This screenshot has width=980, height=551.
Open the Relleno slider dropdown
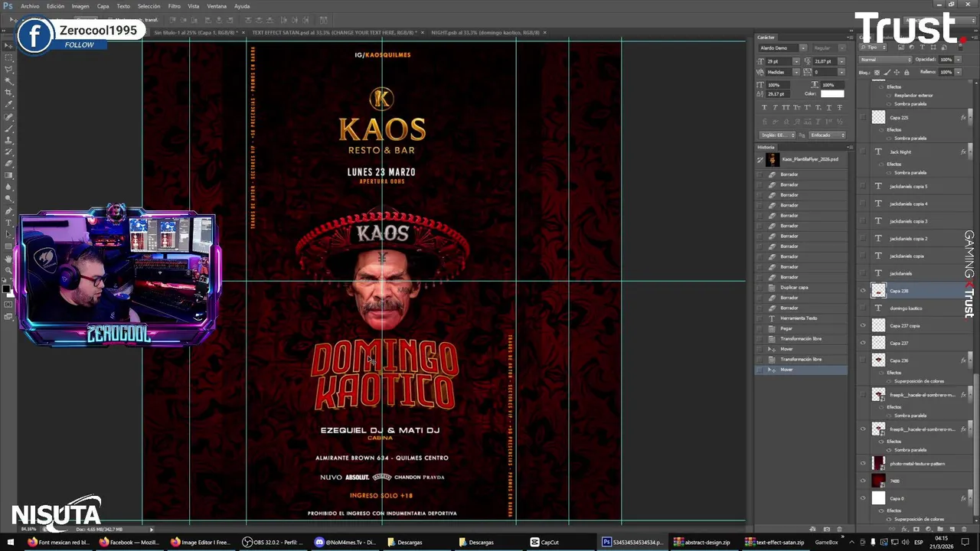959,72
